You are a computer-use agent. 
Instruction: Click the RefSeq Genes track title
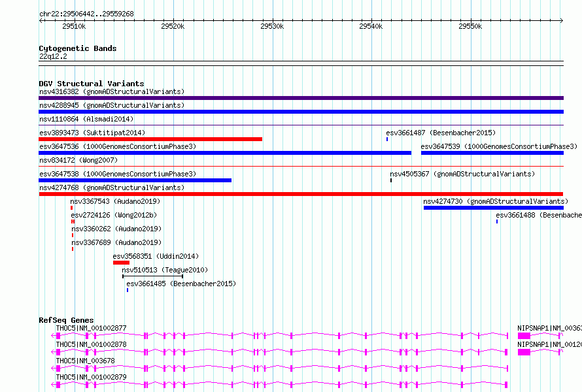pyautogui.click(x=66, y=320)
